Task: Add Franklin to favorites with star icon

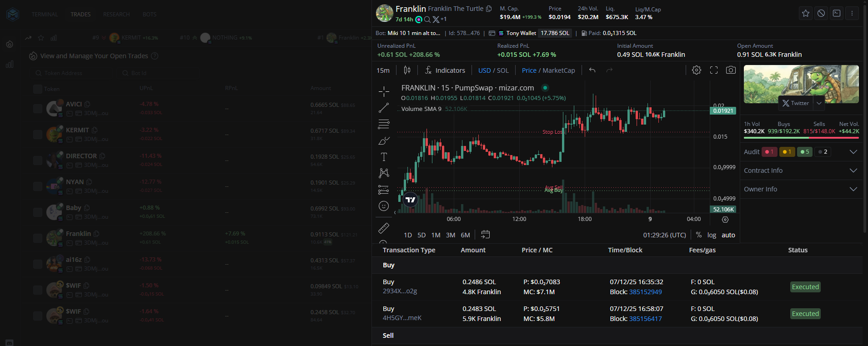Action: 806,14
